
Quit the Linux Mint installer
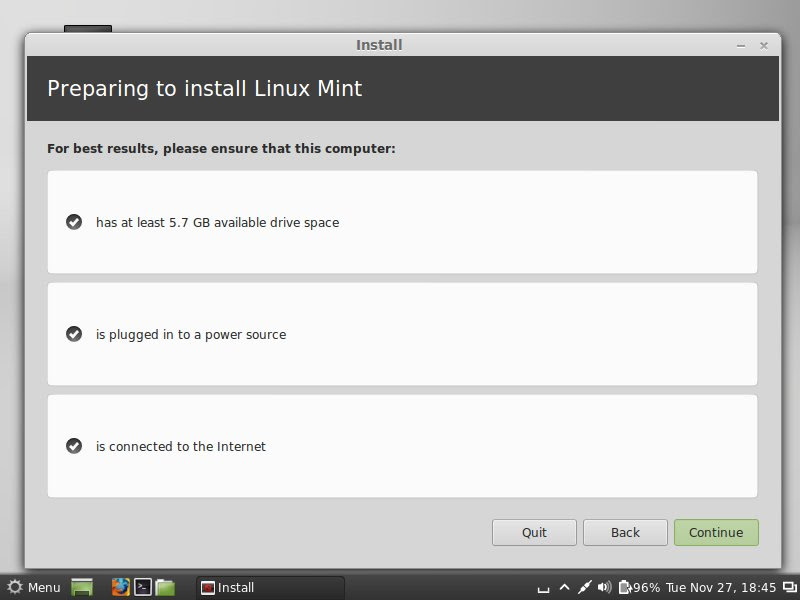[x=534, y=532]
